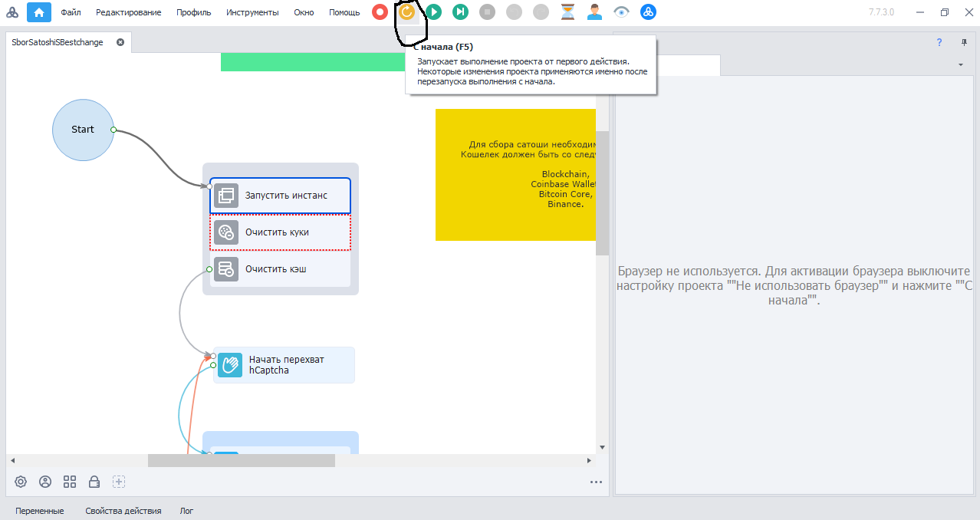Click the cache icon of Очистить кэш
This screenshot has height=520, width=980.
point(226,269)
